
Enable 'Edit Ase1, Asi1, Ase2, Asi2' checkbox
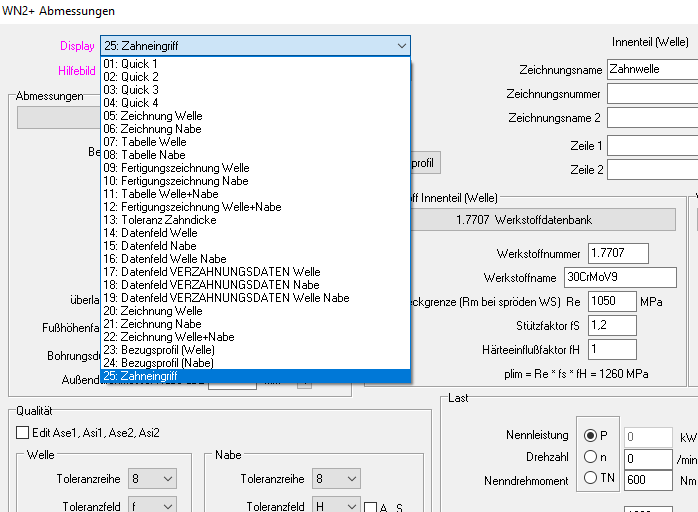click(23, 433)
